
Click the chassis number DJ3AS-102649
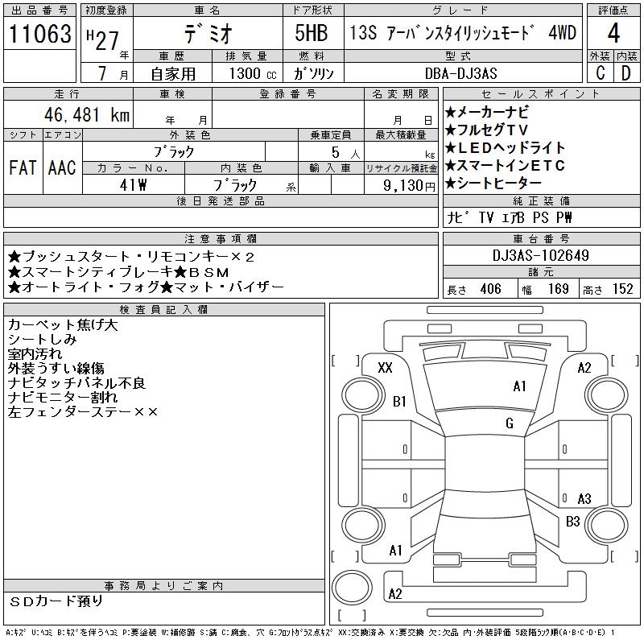[x=540, y=255]
